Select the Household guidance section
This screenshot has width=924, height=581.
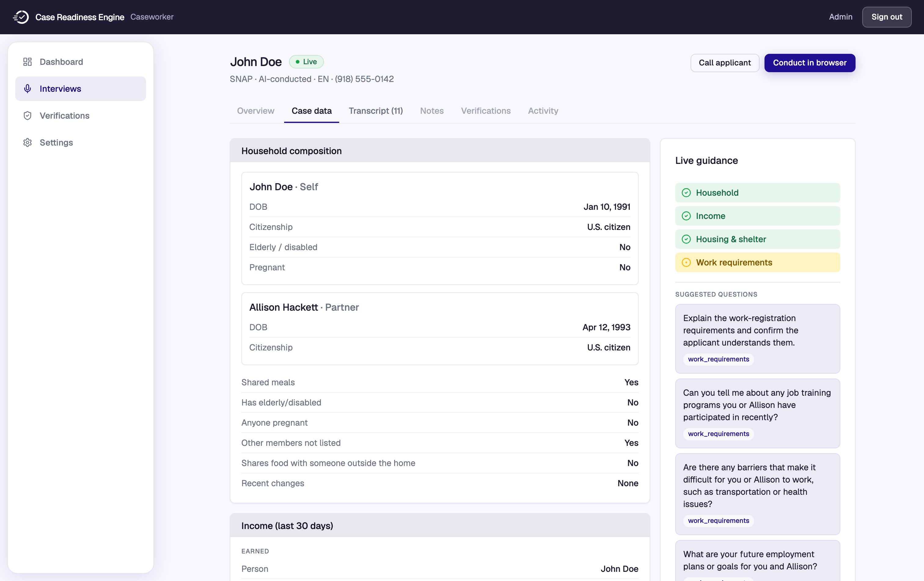(x=757, y=193)
